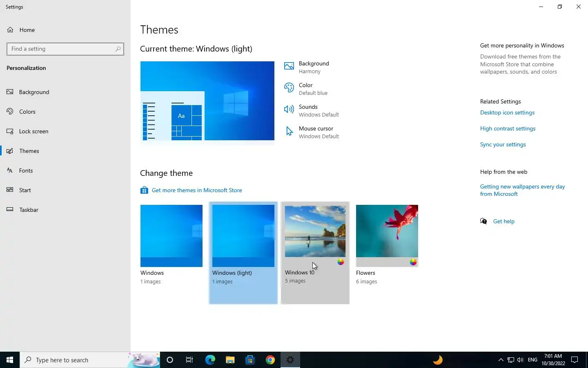Click the Settings gear on the taskbar
This screenshot has height=368, width=588.
point(290,360)
